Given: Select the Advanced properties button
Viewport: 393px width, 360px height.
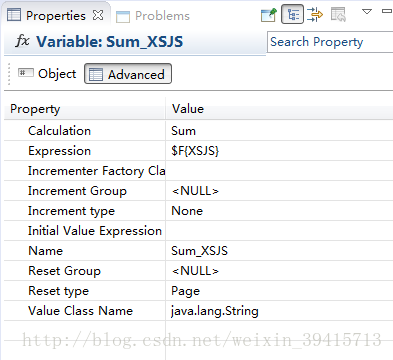Looking at the screenshot, I should (128, 74).
